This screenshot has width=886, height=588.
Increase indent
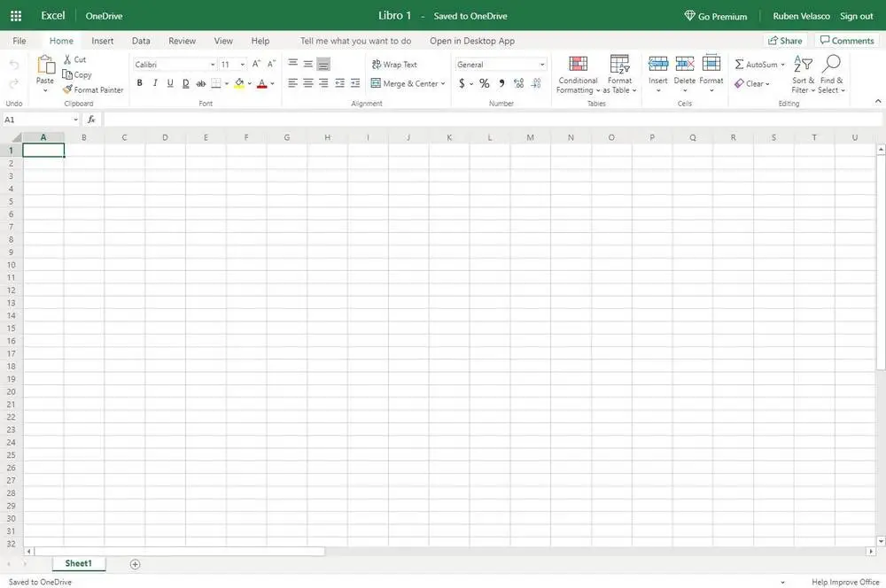click(355, 83)
